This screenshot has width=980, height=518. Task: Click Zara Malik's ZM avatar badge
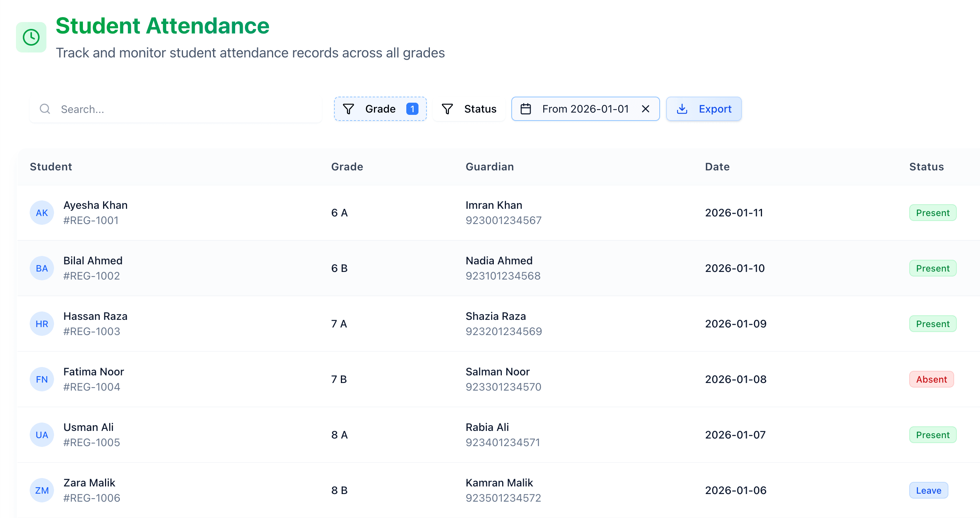click(x=42, y=490)
